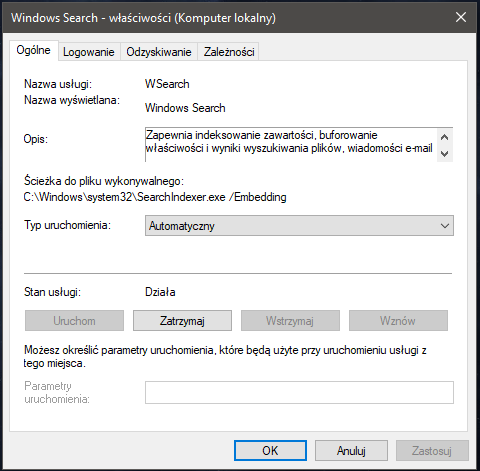Click the SearchIndexer.exe path text

155,197
